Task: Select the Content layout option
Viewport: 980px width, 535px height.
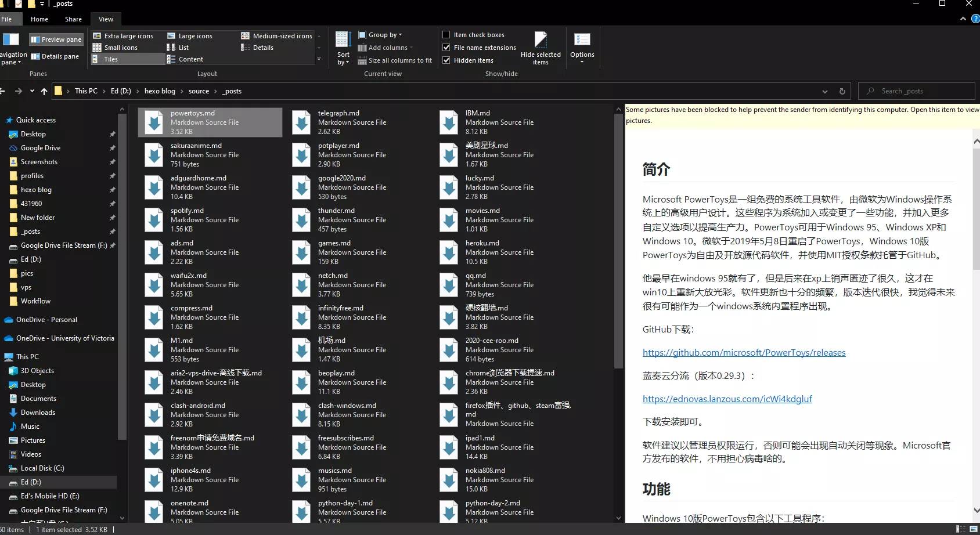Action: pos(185,59)
